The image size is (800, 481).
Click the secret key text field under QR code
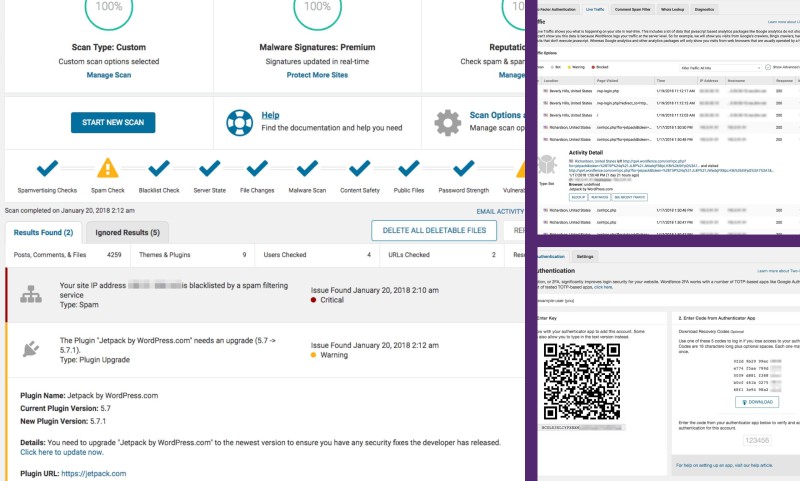coord(583,427)
